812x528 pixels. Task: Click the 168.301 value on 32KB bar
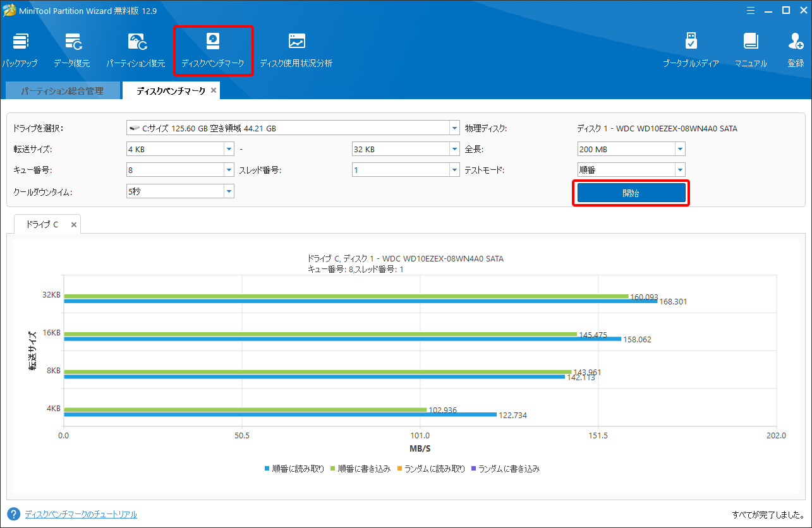673,302
